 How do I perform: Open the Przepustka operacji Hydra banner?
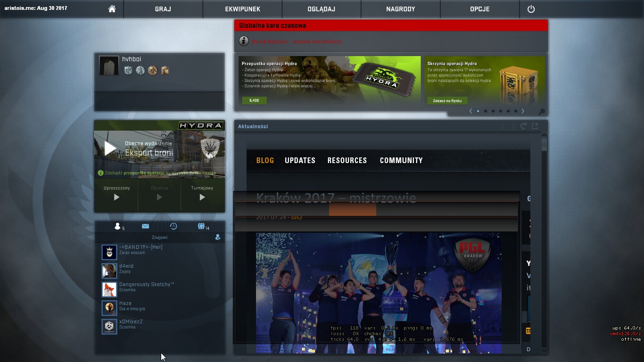coord(330,80)
